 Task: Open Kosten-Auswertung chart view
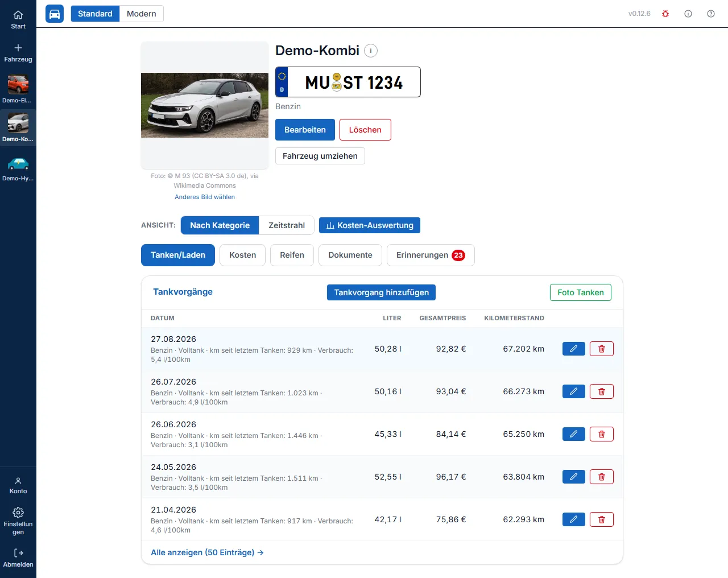(x=370, y=225)
